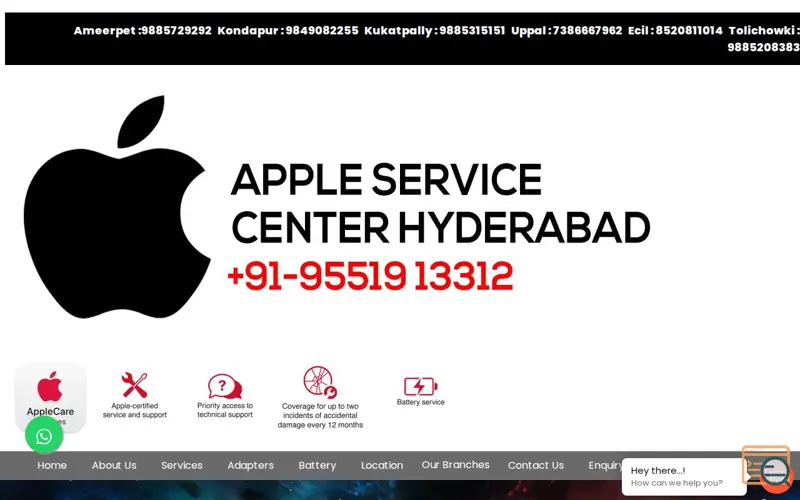Image resolution: width=800 pixels, height=500 pixels.
Task: Open the Services menu
Action: click(182, 465)
